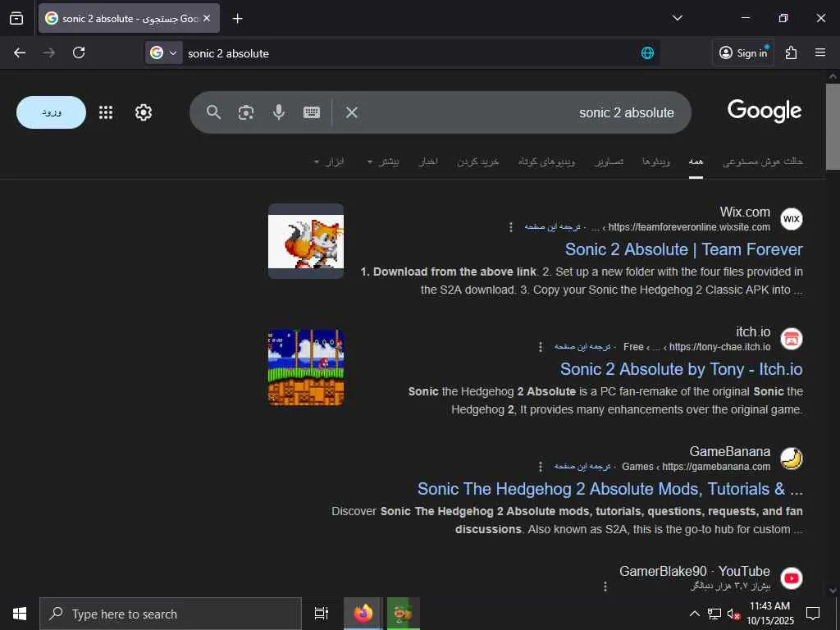
Task: Click the GameBanana banana favicon
Action: [792, 459]
